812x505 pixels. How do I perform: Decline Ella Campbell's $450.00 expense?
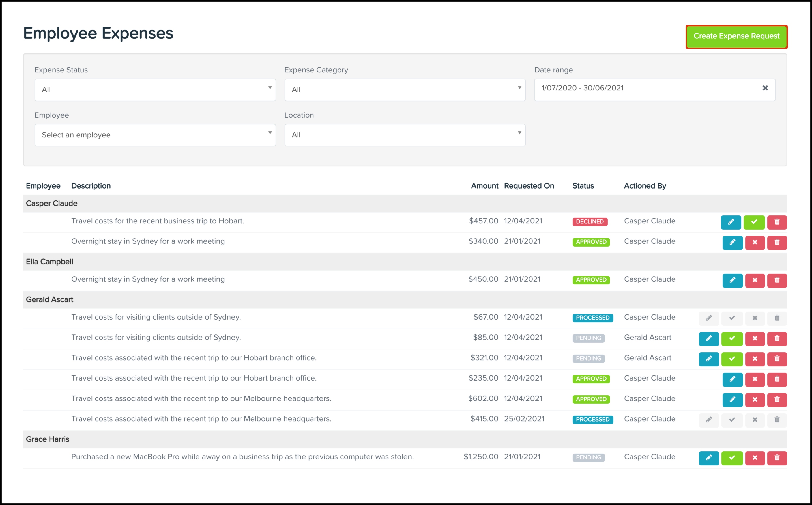point(755,280)
